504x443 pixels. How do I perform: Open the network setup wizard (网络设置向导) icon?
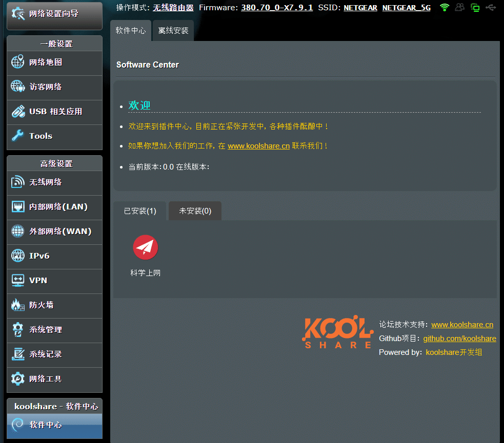[x=18, y=13]
